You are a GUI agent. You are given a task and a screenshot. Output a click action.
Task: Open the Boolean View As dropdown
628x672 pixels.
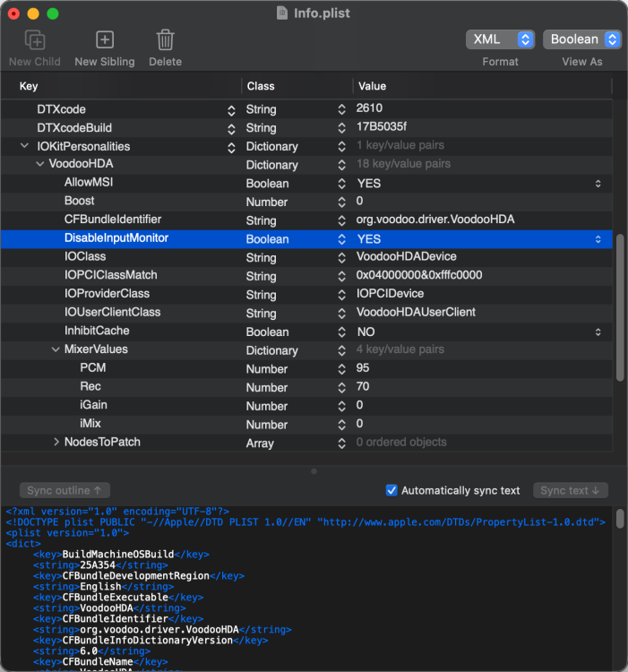click(581, 39)
